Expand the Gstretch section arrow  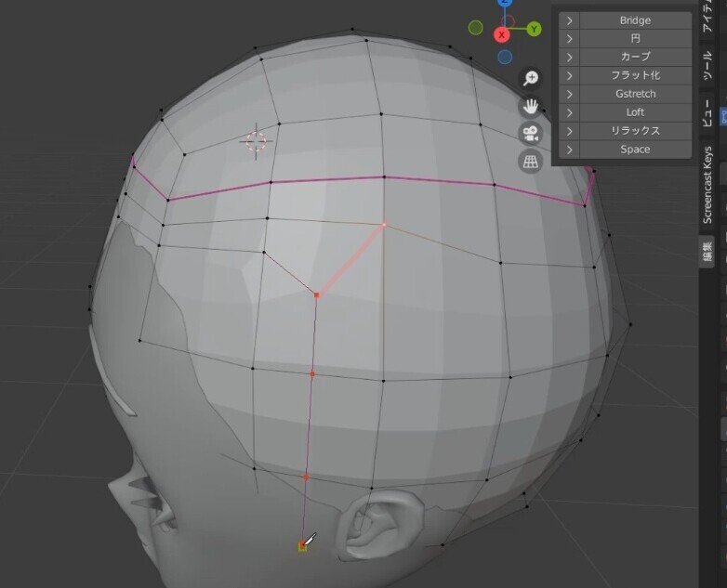point(569,95)
